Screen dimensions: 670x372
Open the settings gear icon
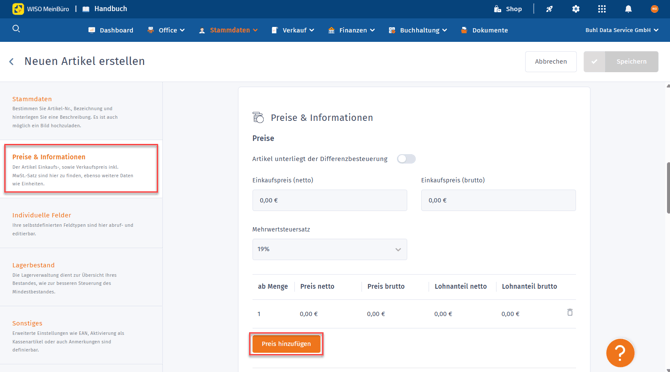tap(576, 9)
